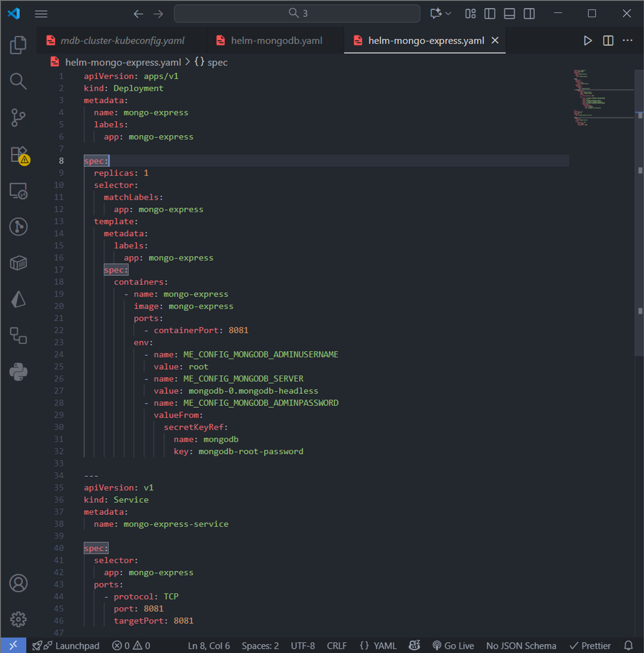The image size is (644, 653).
Task: Click line number 8 in gutter
Action: click(x=61, y=161)
